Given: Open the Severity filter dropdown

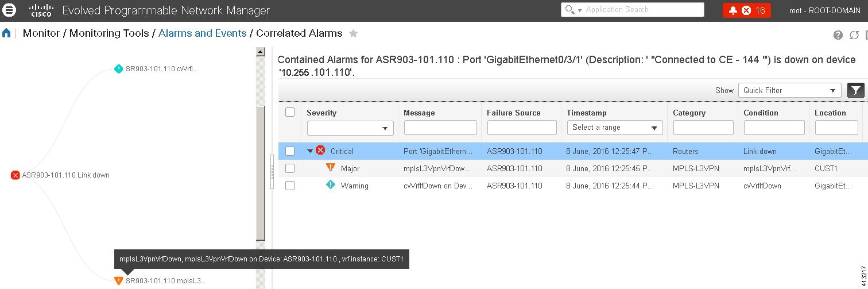Looking at the screenshot, I should click(x=350, y=128).
